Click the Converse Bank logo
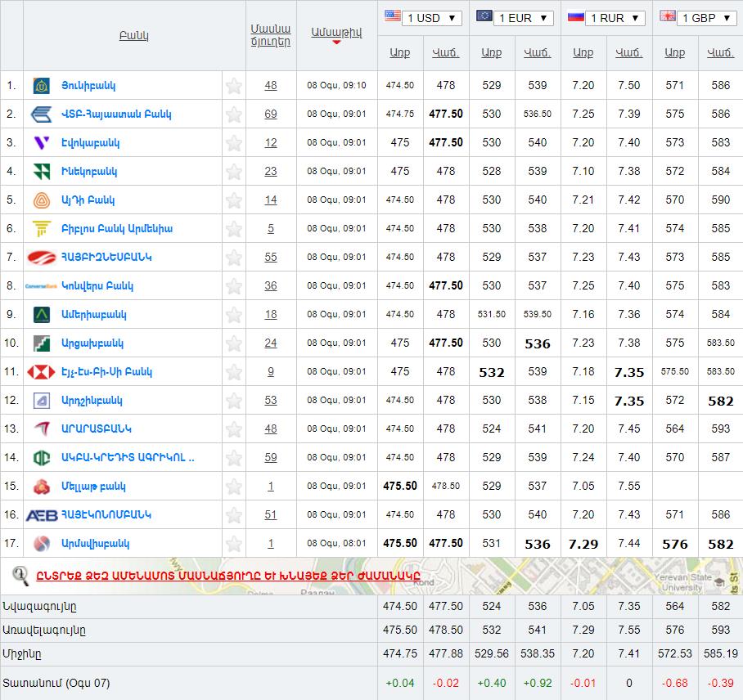Image resolution: width=743 pixels, height=700 pixels. (x=41, y=286)
